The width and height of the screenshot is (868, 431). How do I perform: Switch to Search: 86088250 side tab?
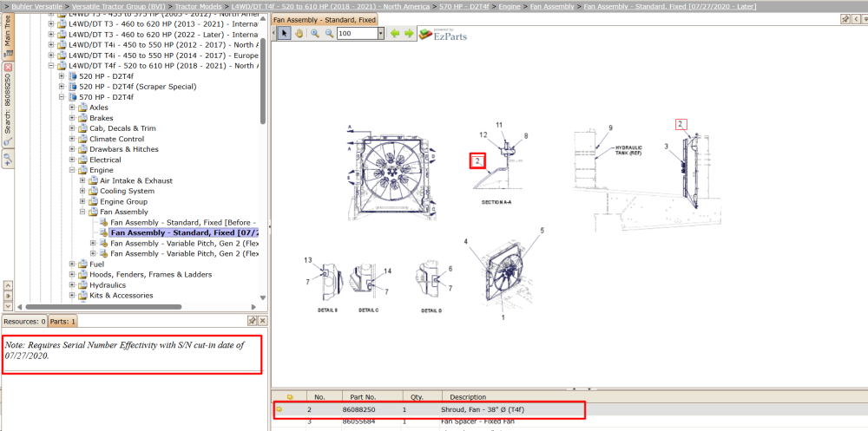pyautogui.click(x=8, y=105)
